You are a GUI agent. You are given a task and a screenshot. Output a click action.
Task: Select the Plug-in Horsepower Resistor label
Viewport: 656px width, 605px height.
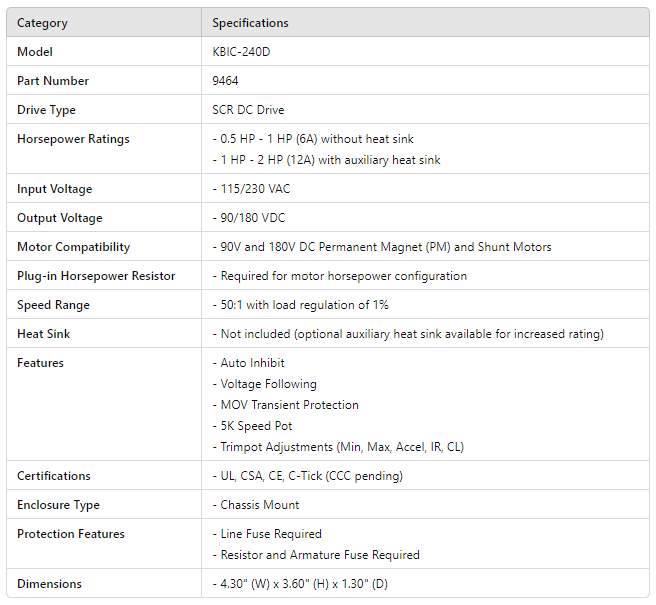coord(96,276)
